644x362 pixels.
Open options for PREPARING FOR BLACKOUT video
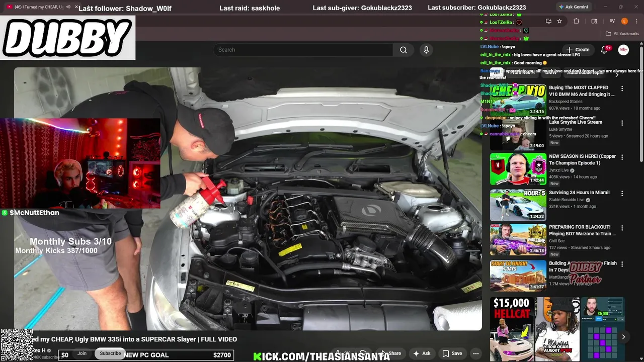(x=622, y=228)
